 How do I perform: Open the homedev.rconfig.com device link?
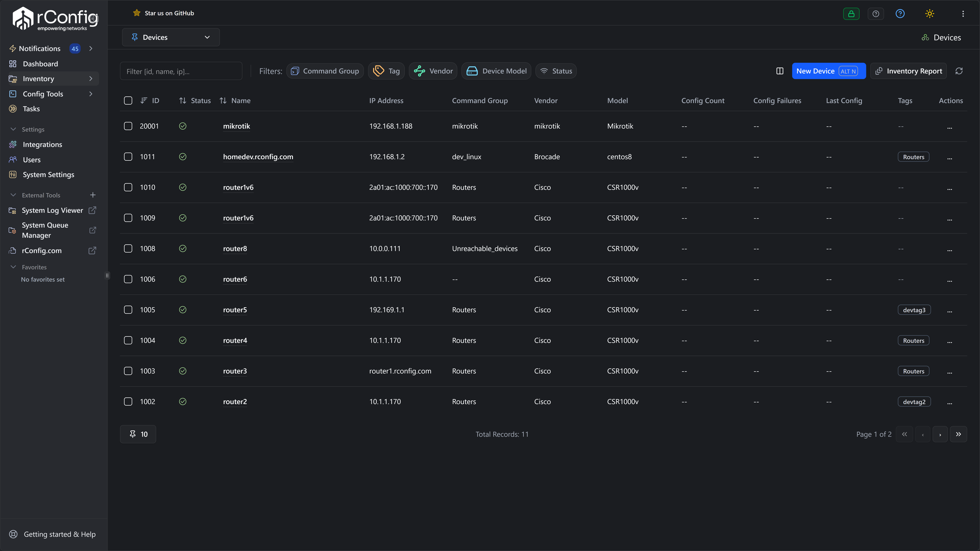coord(258,157)
